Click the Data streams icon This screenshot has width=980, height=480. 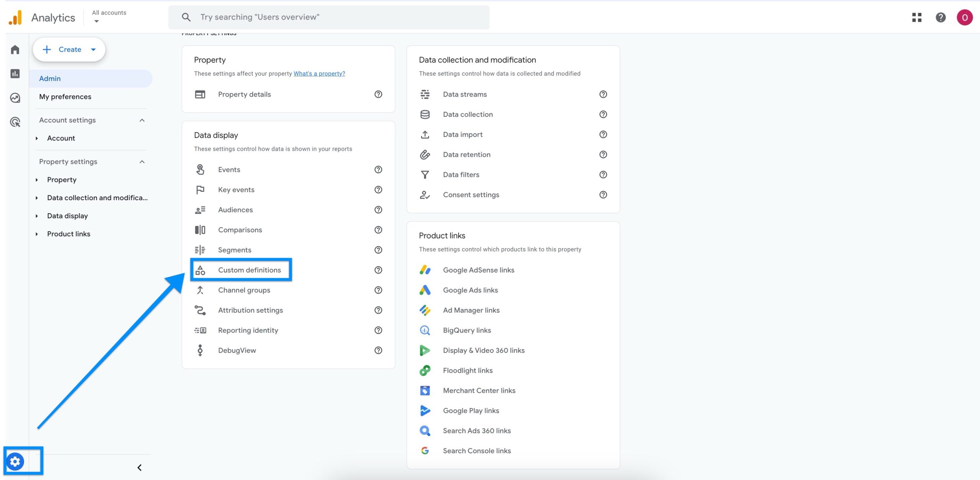pos(425,94)
